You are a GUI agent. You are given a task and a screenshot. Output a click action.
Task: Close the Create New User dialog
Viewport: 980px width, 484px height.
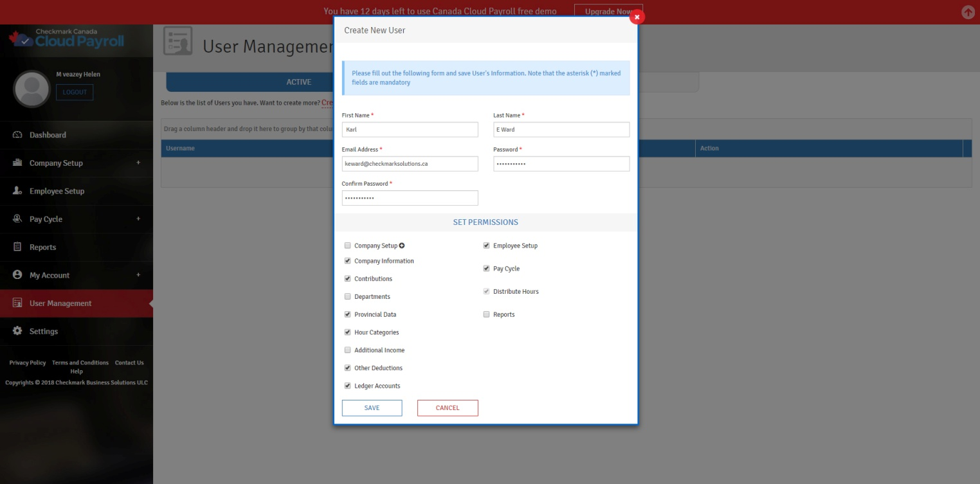(637, 17)
